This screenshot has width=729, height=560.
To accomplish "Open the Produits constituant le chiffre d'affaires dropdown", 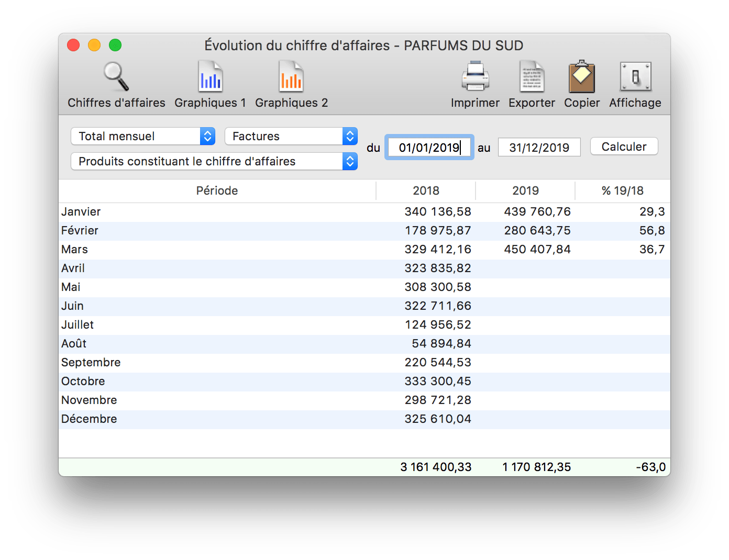I will [x=214, y=161].
